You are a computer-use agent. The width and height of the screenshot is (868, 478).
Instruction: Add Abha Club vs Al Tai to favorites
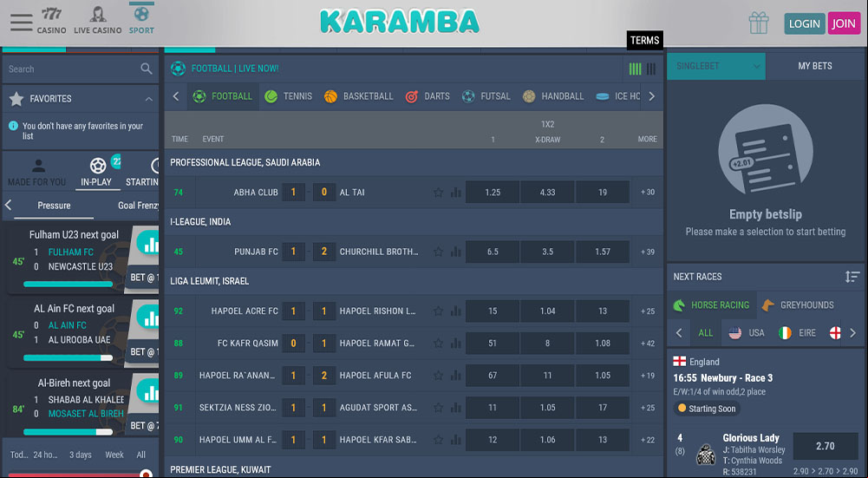click(438, 193)
